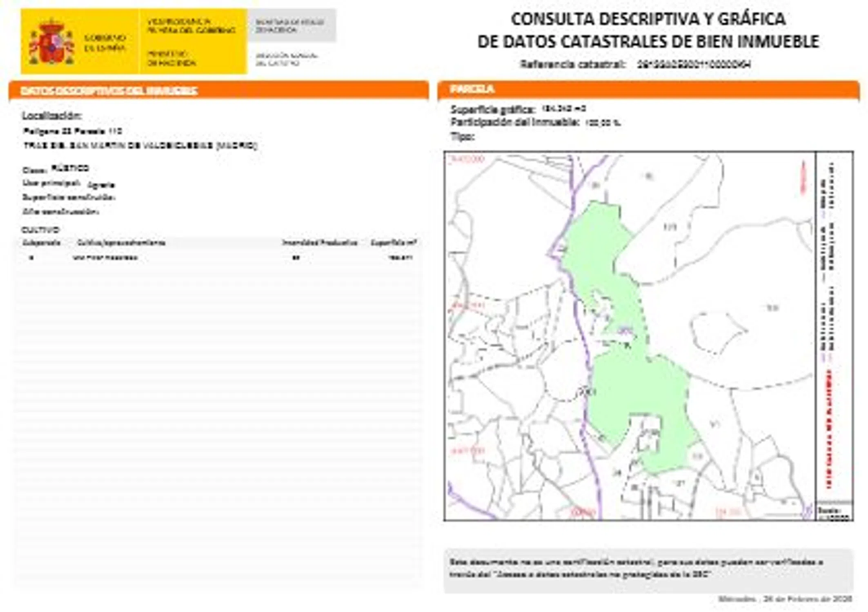Viewport: 868px width, 612px height.
Task: Click the "Clase:" label
Action: click(34, 170)
